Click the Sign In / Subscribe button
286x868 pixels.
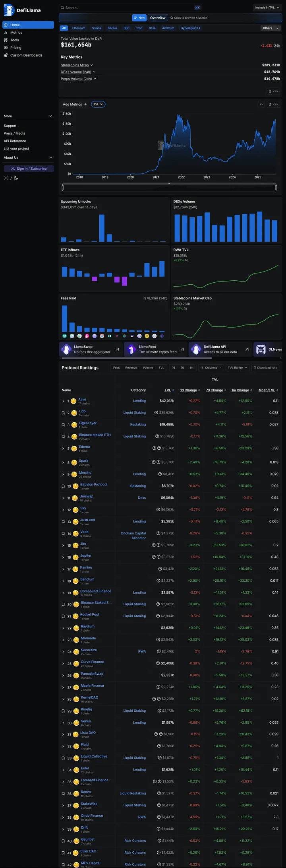click(29, 169)
